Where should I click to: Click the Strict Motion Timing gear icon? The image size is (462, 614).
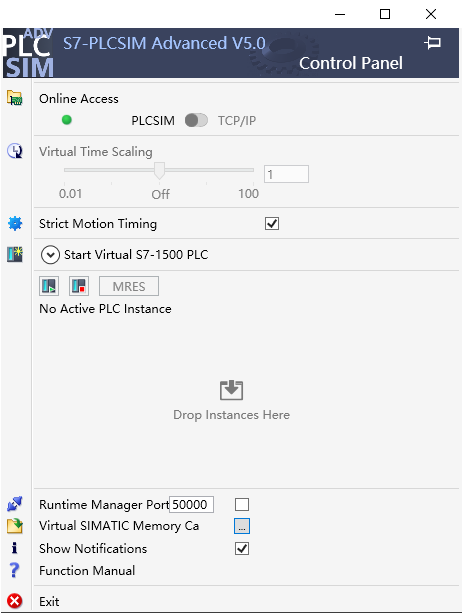click(x=15, y=224)
